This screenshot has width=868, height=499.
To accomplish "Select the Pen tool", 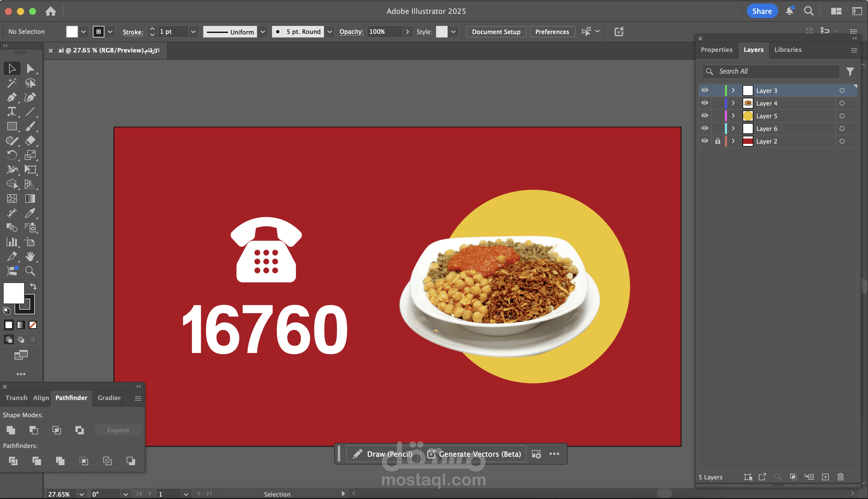I will (11, 97).
